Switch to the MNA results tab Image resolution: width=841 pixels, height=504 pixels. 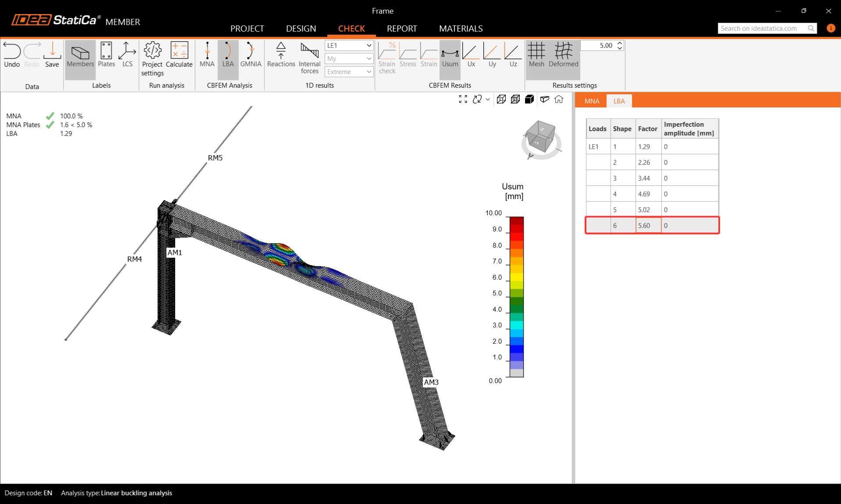coord(592,101)
